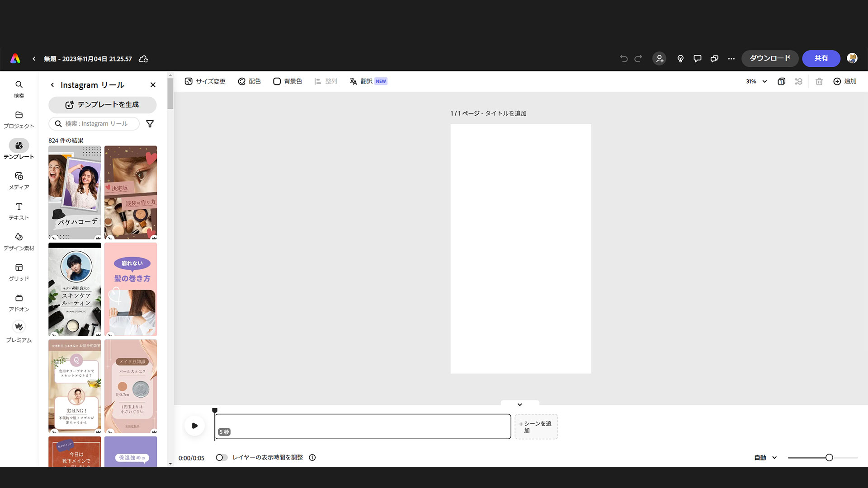The width and height of the screenshot is (868, 488).
Task: Open the more options menu in the header
Action: click(x=731, y=58)
